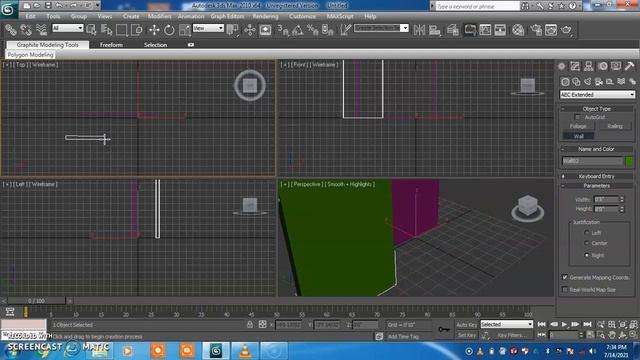Activate the Select and Scale tool
The image size is (640, 360).
coord(184,30)
